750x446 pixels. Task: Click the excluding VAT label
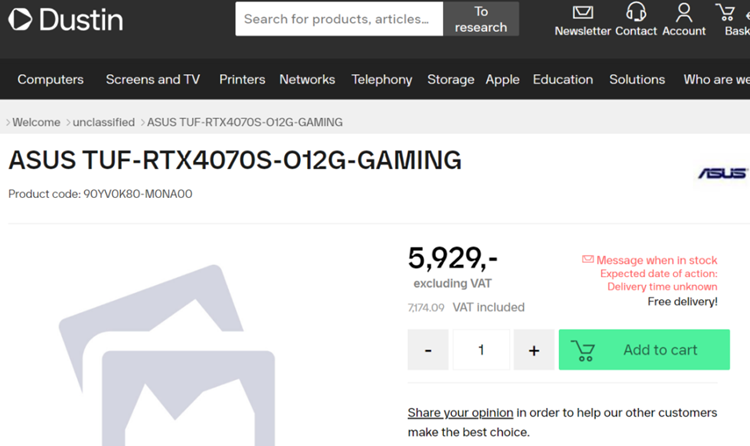pyautogui.click(x=452, y=284)
